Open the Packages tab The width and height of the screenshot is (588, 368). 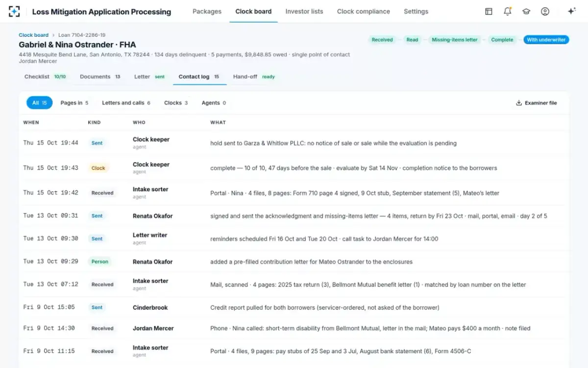click(207, 11)
